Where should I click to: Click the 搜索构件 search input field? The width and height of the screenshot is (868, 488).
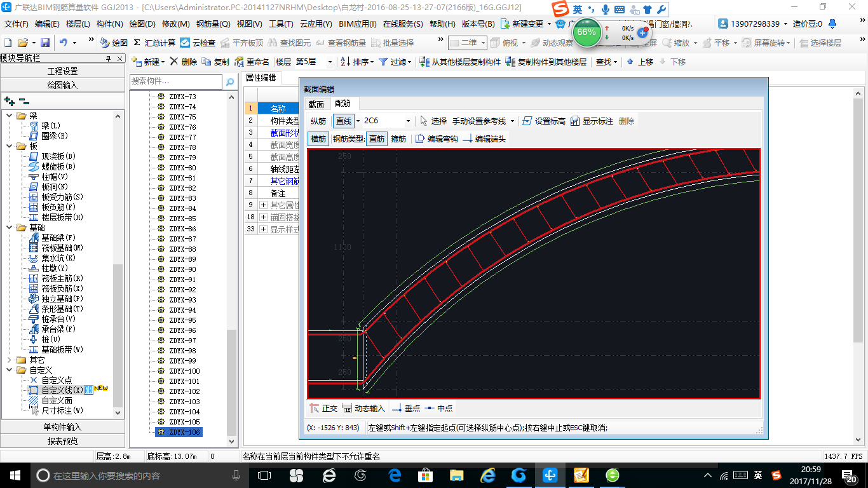(176, 81)
